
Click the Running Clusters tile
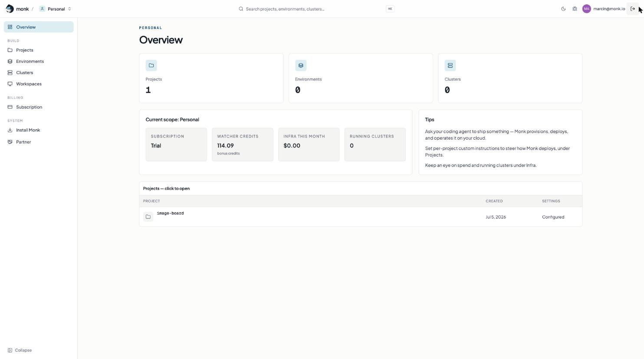click(375, 144)
